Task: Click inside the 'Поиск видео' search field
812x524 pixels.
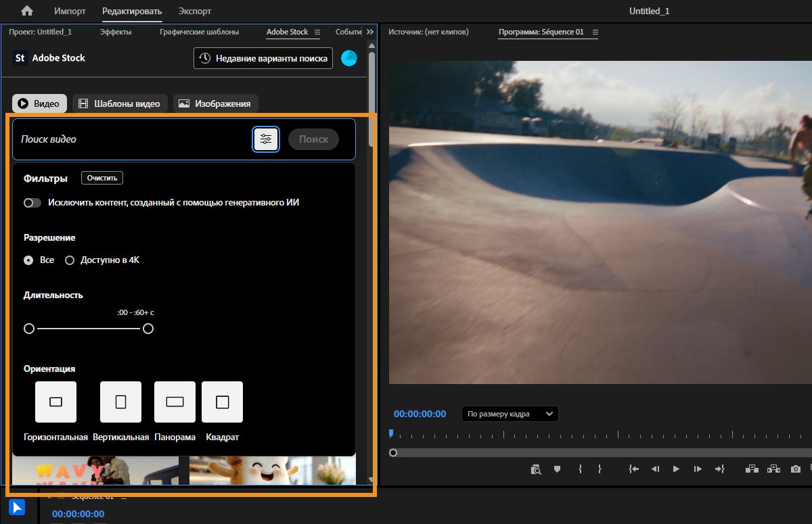Action: click(x=101, y=139)
